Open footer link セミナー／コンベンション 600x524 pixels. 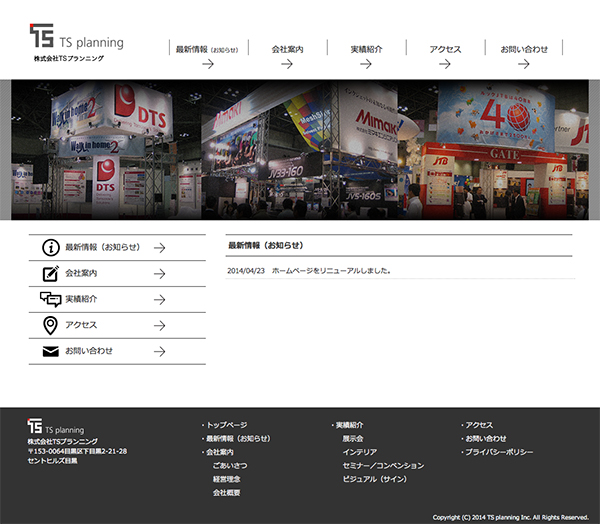click(383, 466)
